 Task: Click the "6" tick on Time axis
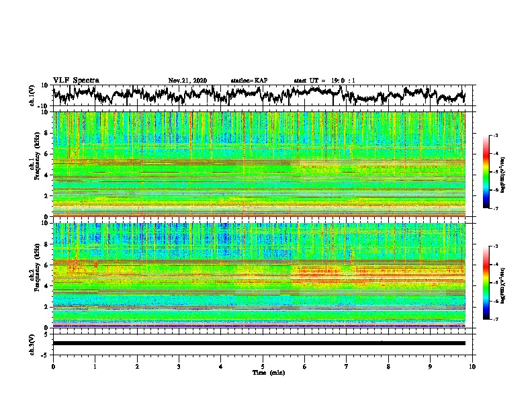pyautogui.click(x=305, y=367)
